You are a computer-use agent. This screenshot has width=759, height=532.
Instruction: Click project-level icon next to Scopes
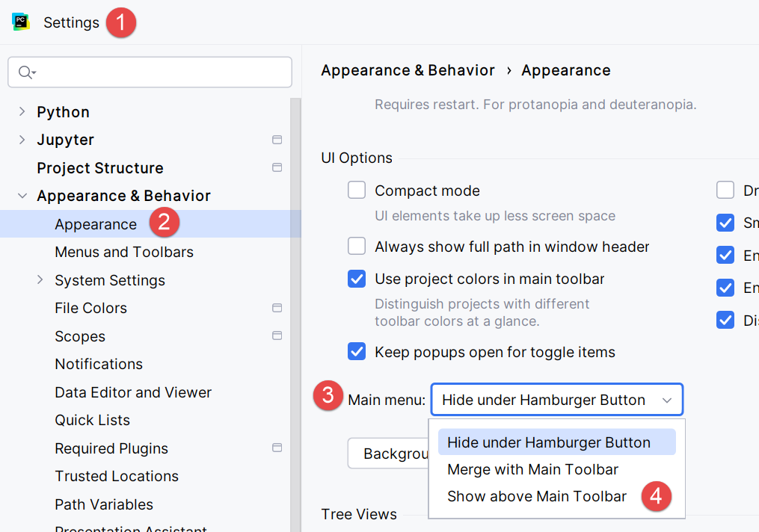[x=277, y=335]
